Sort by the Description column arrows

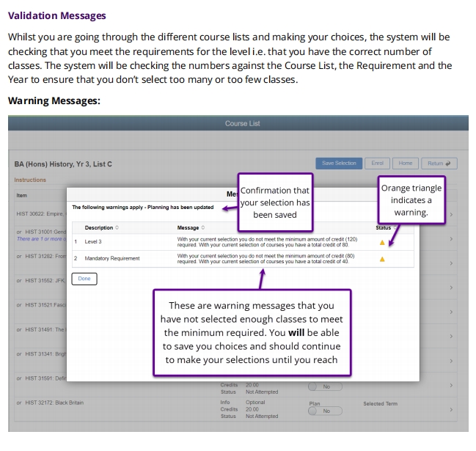point(116,227)
